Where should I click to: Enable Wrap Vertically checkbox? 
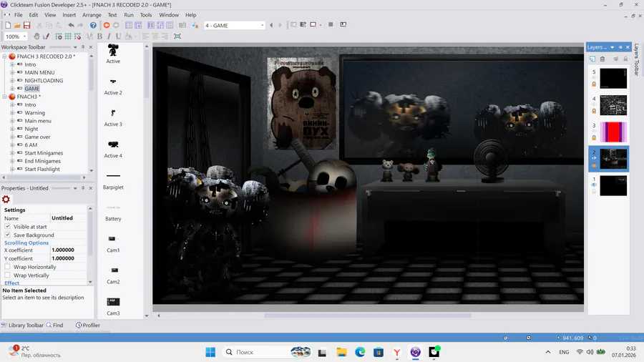7,275
